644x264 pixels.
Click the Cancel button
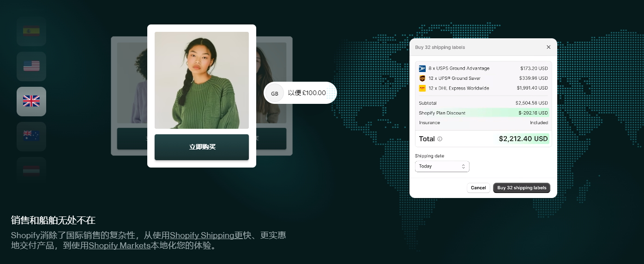478,188
